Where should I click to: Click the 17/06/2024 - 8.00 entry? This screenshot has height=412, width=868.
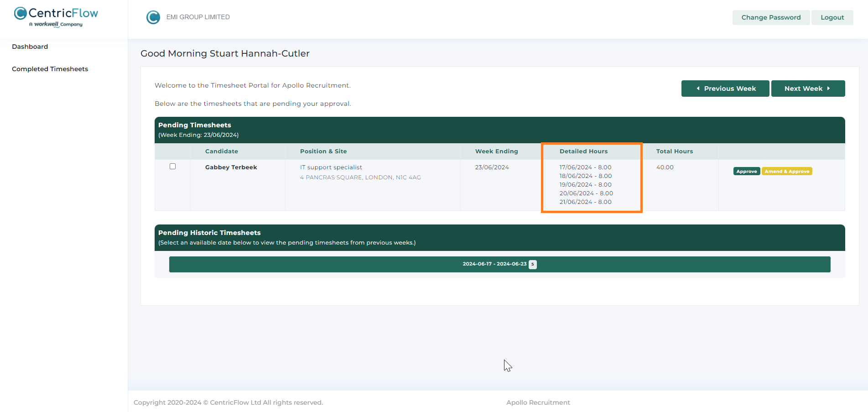click(586, 167)
